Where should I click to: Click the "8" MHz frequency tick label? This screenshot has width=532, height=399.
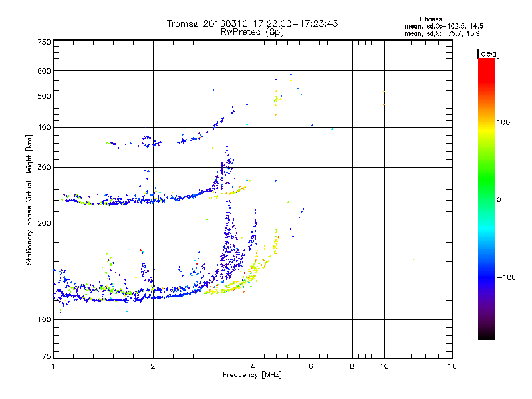coord(352,366)
